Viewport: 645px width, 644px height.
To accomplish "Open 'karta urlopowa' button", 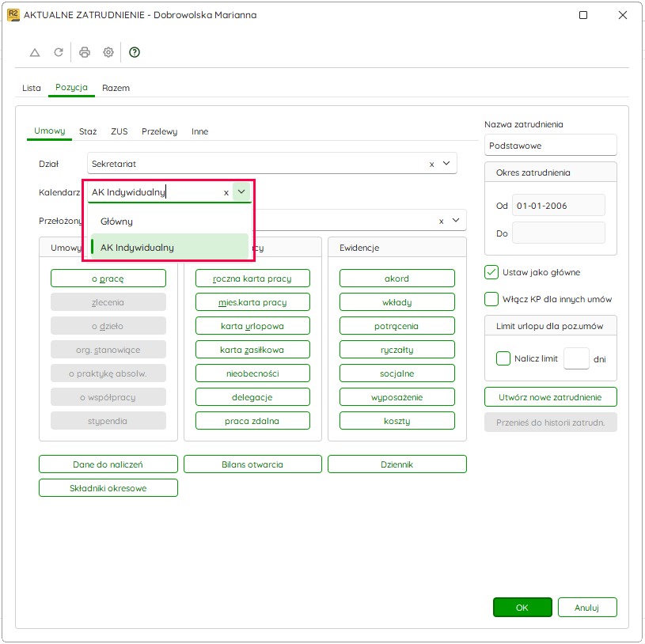I will [x=252, y=326].
